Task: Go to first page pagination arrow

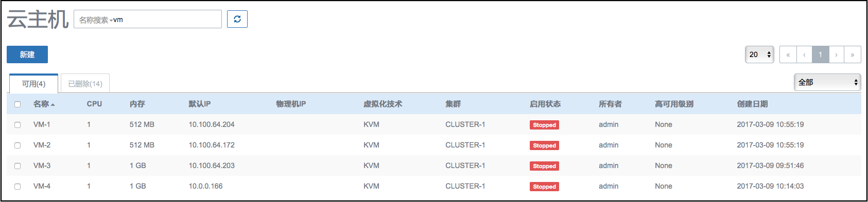Action: coord(788,54)
